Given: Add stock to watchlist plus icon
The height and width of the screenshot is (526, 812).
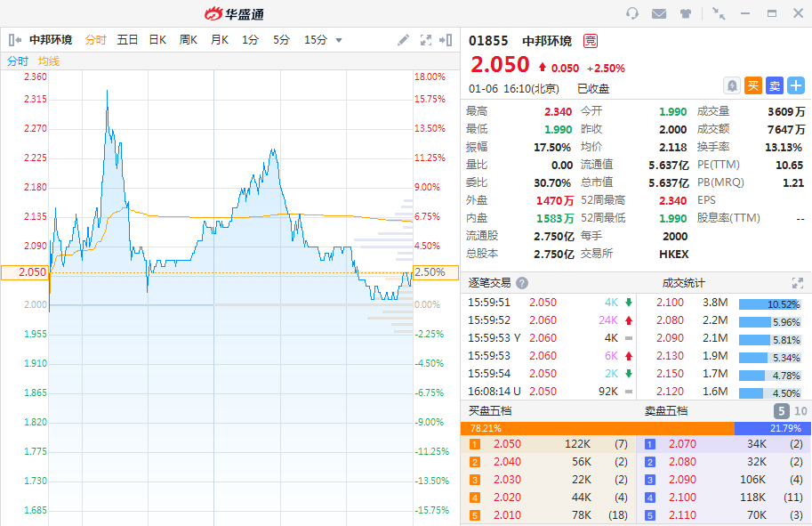Looking at the screenshot, I should point(796,85).
